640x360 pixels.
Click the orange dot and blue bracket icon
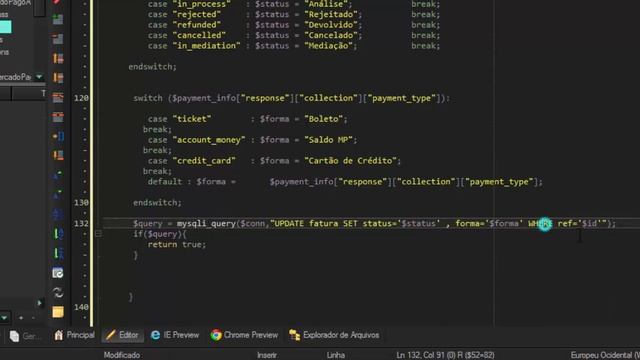click(58, 136)
